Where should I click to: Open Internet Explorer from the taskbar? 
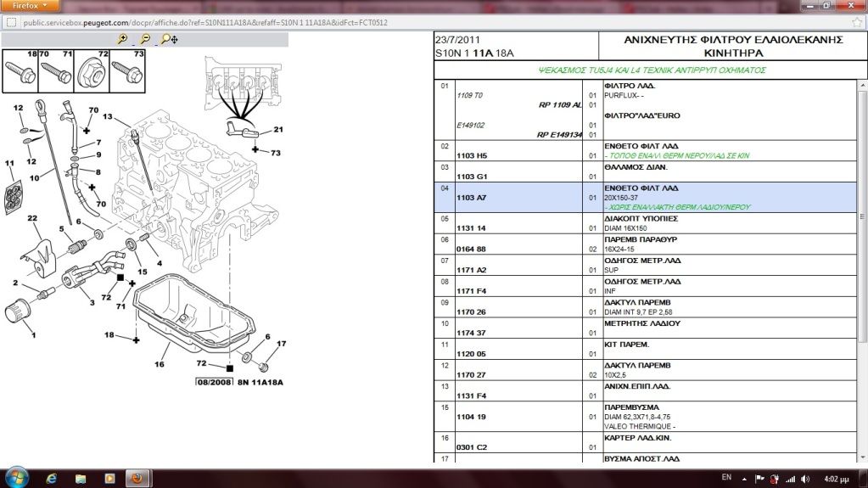point(52,478)
